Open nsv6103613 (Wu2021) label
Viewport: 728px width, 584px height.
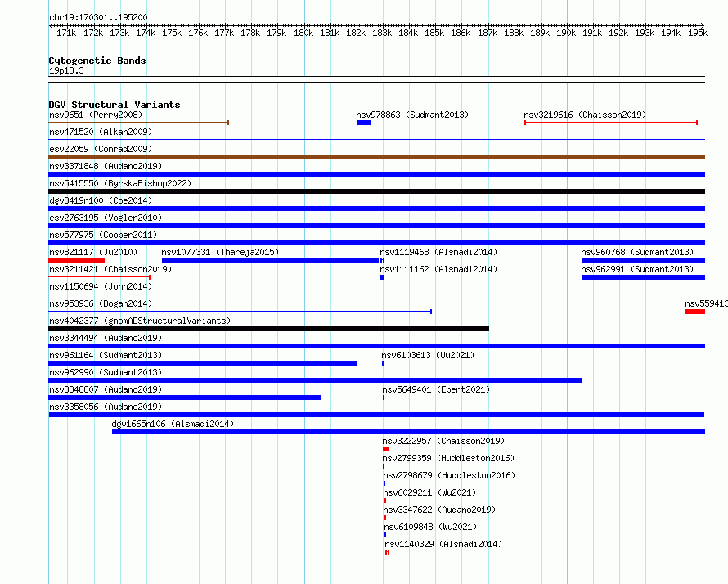point(428,355)
